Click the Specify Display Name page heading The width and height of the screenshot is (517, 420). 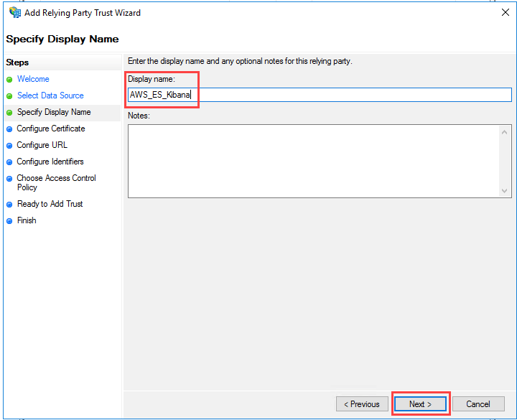[x=62, y=39]
